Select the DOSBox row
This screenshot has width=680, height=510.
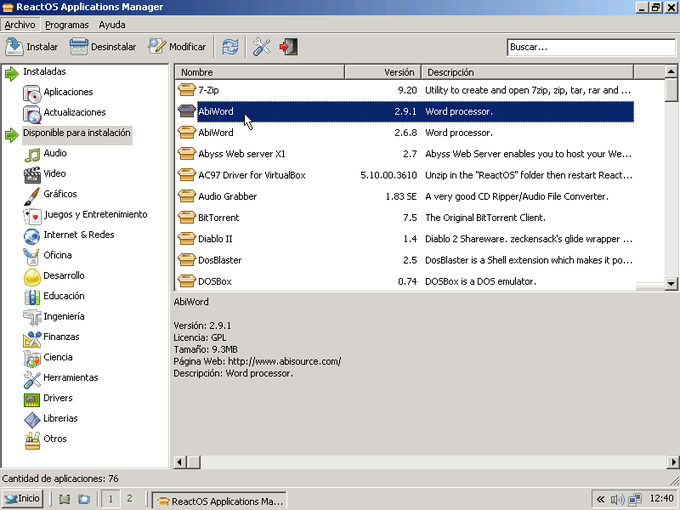(x=405, y=281)
